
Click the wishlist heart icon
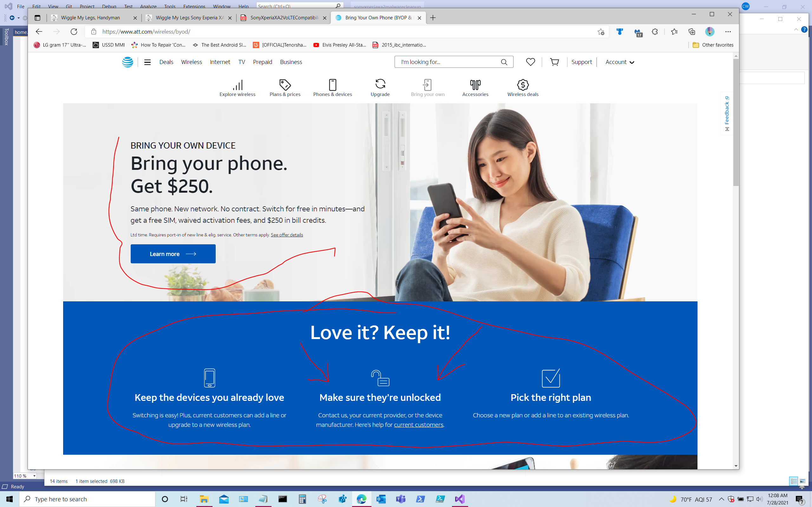(530, 61)
